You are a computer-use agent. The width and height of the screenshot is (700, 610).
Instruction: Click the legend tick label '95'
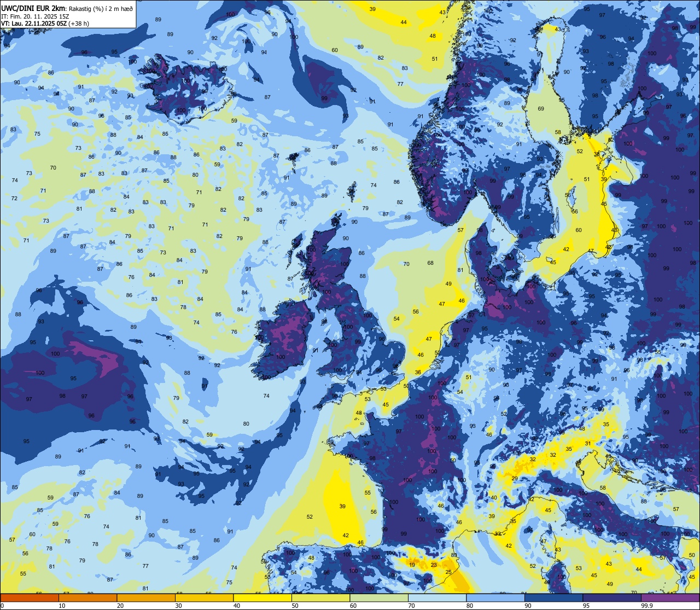[586, 606]
